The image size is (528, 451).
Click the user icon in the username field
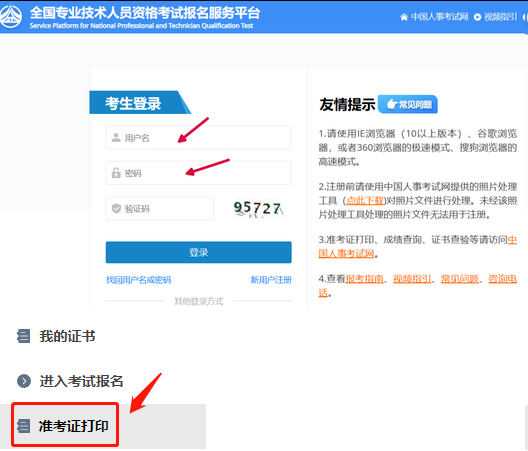(x=116, y=137)
